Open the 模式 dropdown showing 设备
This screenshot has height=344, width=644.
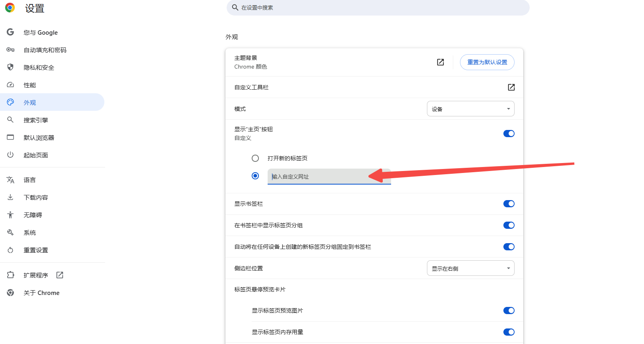pos(470,109)
